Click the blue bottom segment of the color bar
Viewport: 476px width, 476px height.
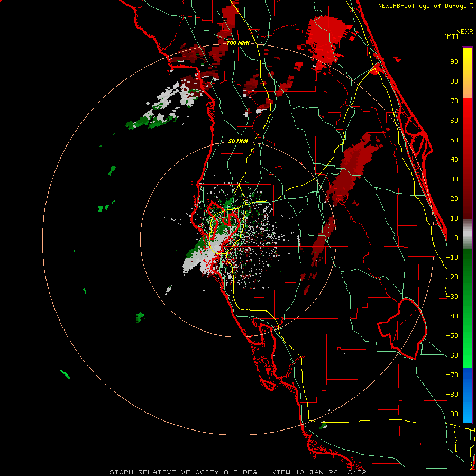coord(467,395)
